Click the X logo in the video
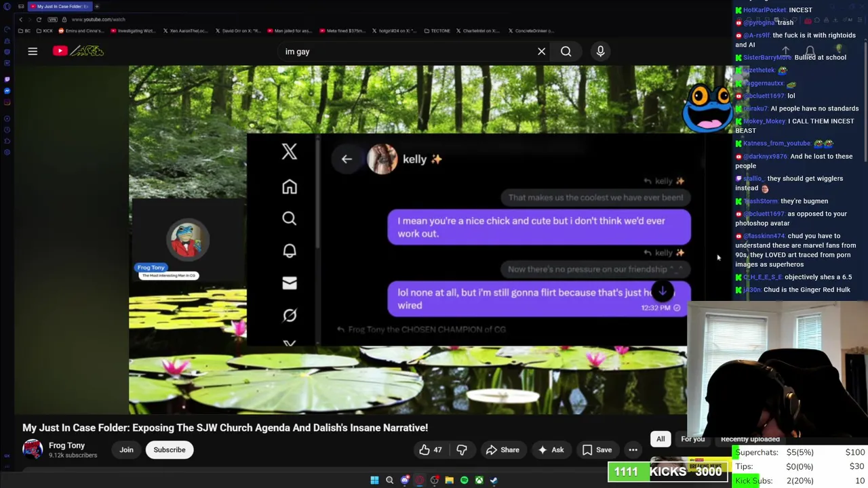 (x=290, y=151)
